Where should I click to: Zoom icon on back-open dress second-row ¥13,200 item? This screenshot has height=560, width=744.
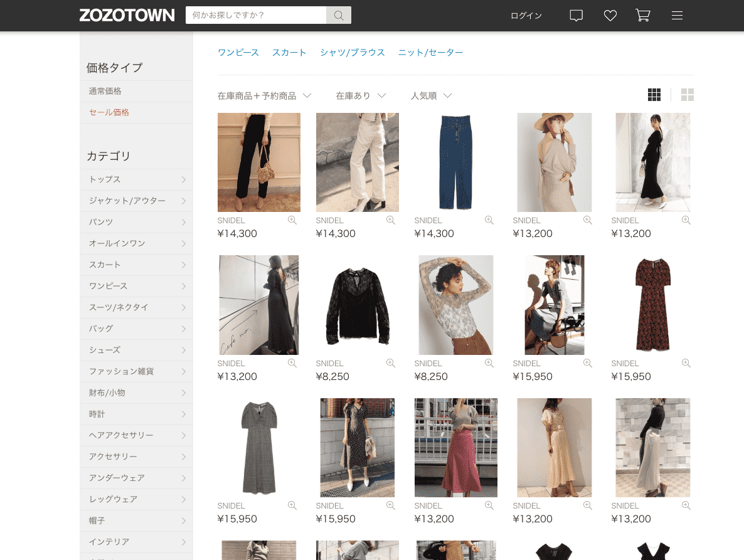click(292, 363)
